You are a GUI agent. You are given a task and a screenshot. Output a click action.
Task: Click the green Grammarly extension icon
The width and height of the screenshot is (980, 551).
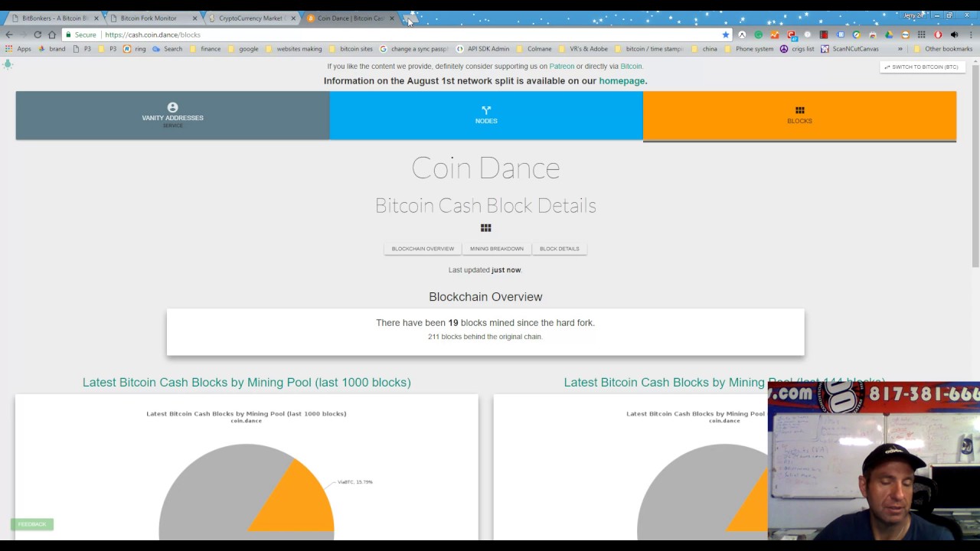[758, 34]
